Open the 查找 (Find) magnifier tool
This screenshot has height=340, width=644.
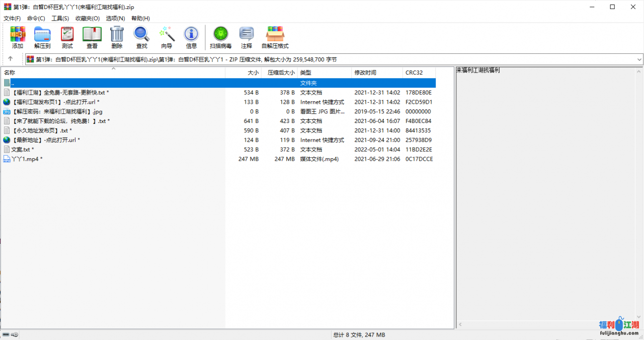(141, 37)
